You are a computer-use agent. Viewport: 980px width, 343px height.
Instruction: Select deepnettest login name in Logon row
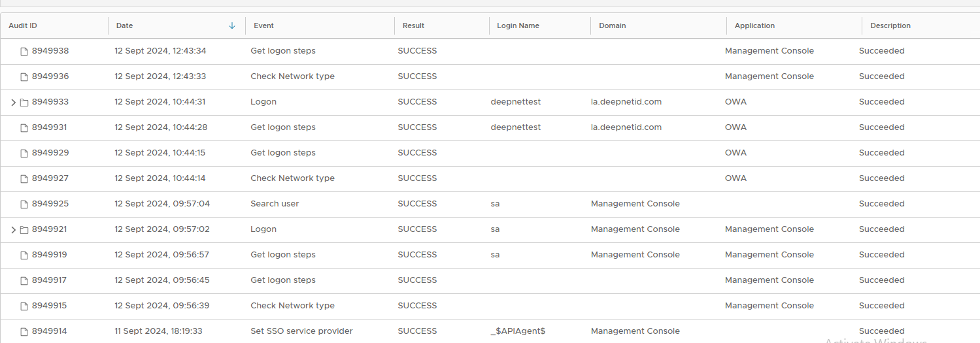point(515,102)
